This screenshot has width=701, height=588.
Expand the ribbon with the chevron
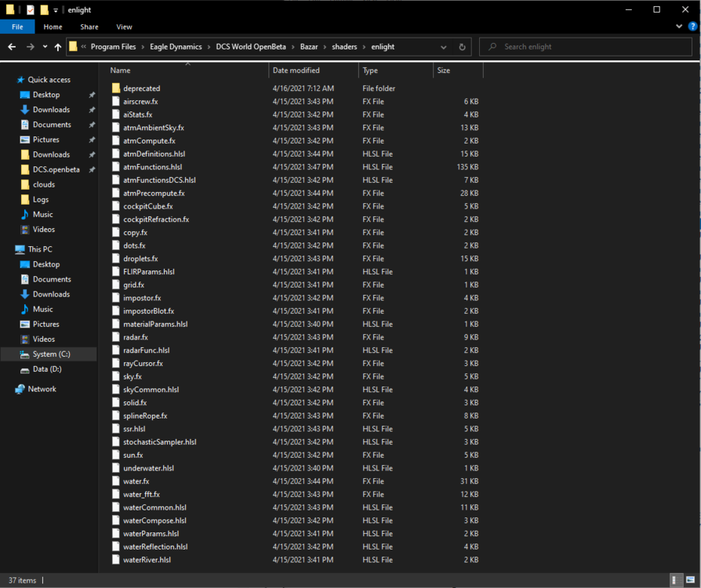[x=679, y=27]
